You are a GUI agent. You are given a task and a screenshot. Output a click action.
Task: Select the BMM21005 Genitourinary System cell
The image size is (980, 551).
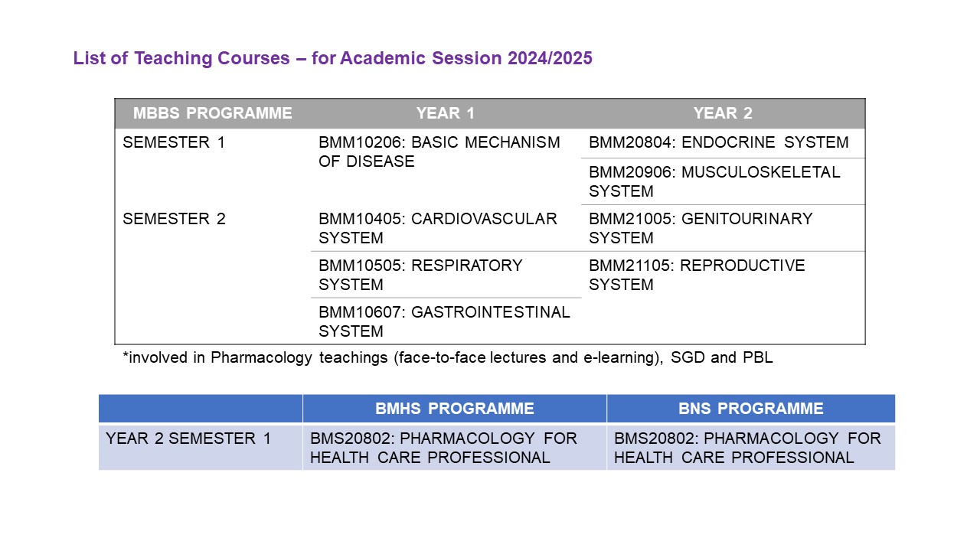click(723, 228)
